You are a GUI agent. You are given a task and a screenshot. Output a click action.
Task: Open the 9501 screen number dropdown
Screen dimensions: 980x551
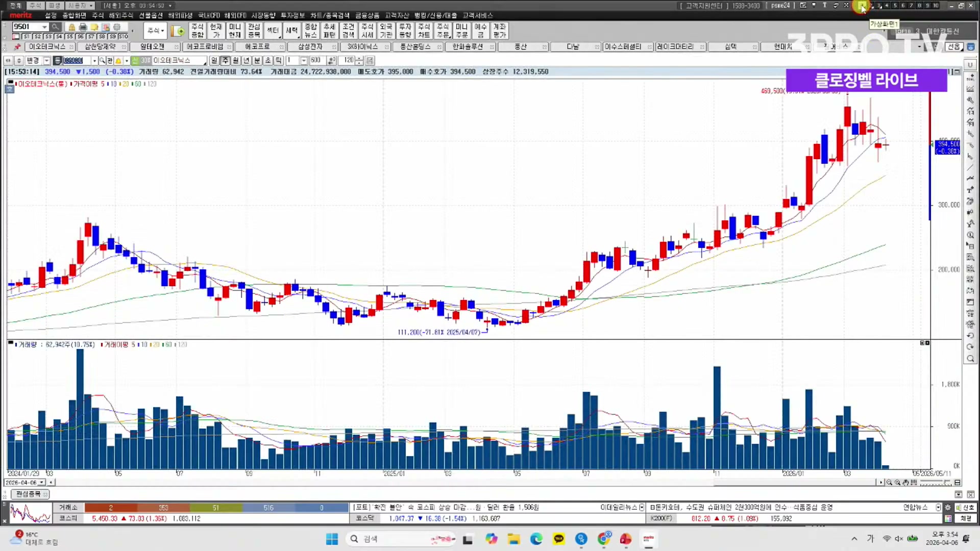point(44,27)
